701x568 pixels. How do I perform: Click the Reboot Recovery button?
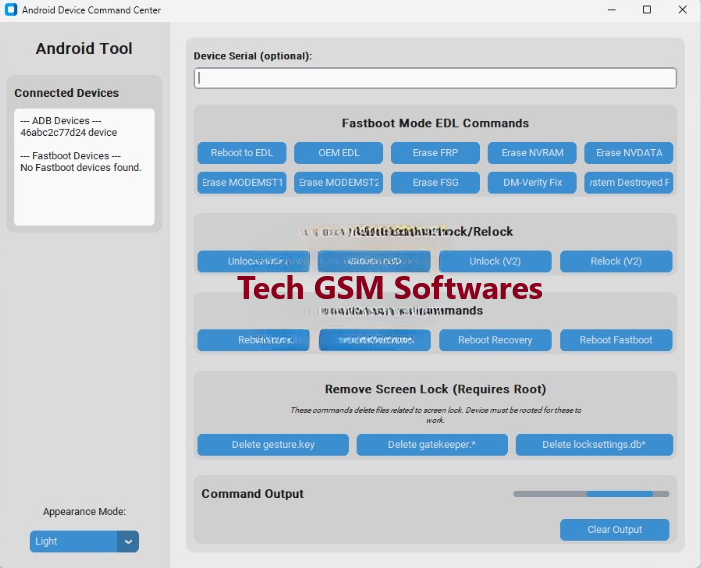pyautogui.click(x=495, y=340)
